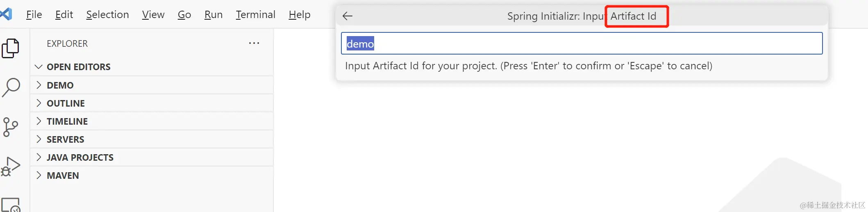Open the Explorer view in activity bar
The image size is (868, 212).
[x=11, y=48]
